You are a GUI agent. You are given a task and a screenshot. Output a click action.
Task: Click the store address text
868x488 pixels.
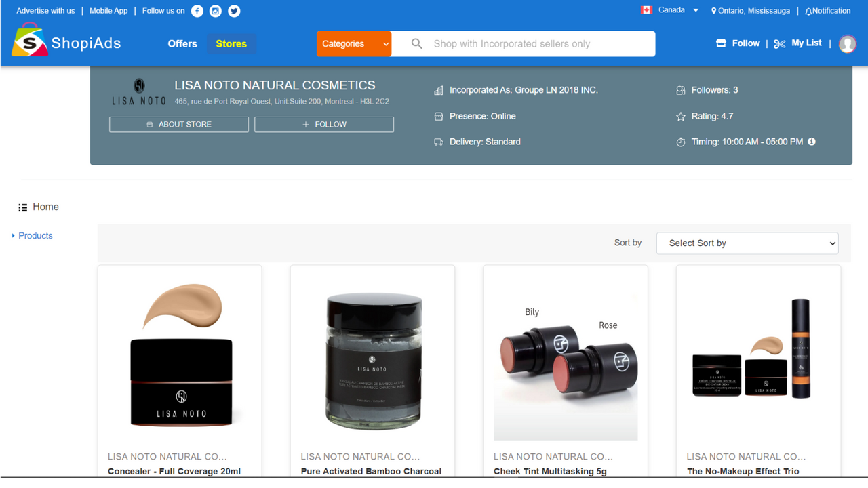pos(281,102)
